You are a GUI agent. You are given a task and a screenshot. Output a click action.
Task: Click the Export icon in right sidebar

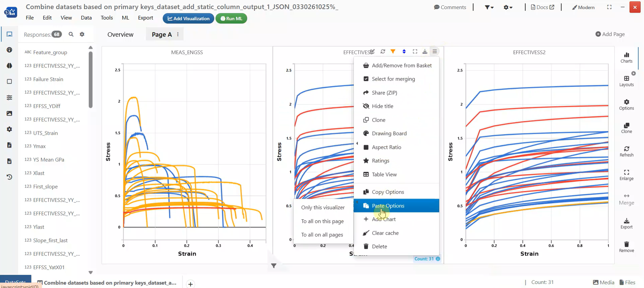point(626,223)
